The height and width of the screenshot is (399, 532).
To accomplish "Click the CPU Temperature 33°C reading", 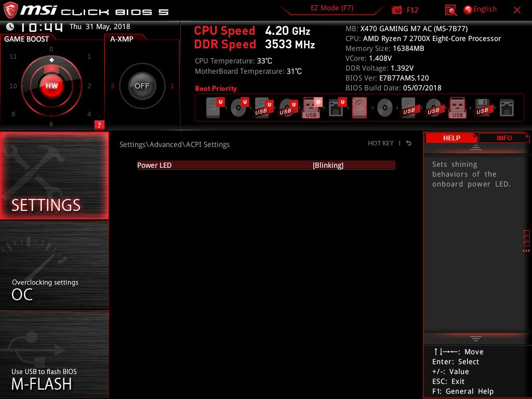I will (x=233, y=61).
